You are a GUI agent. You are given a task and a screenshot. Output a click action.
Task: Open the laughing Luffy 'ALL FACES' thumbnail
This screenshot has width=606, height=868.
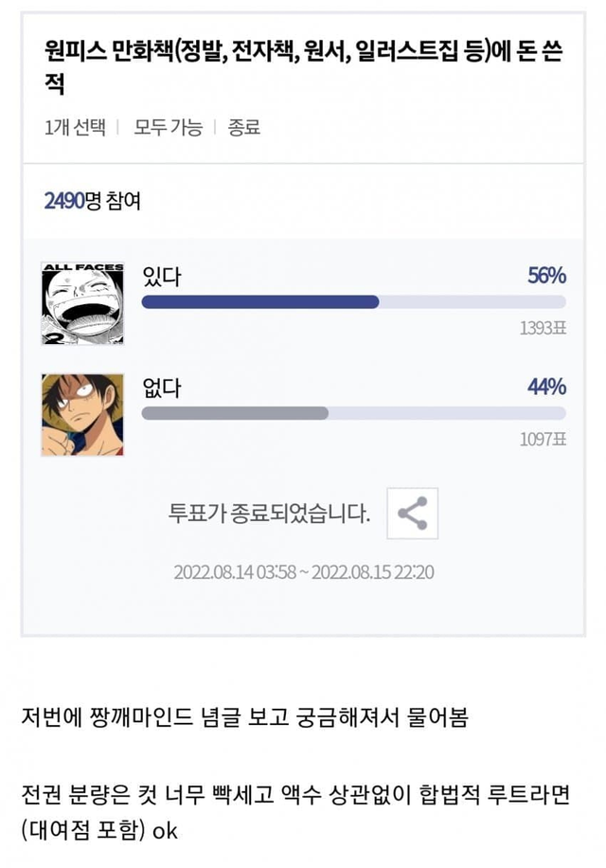coord(82,304)
